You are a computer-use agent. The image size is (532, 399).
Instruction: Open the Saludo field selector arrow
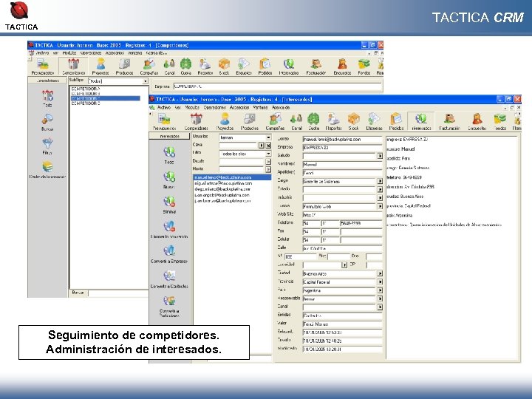(380, 156)
